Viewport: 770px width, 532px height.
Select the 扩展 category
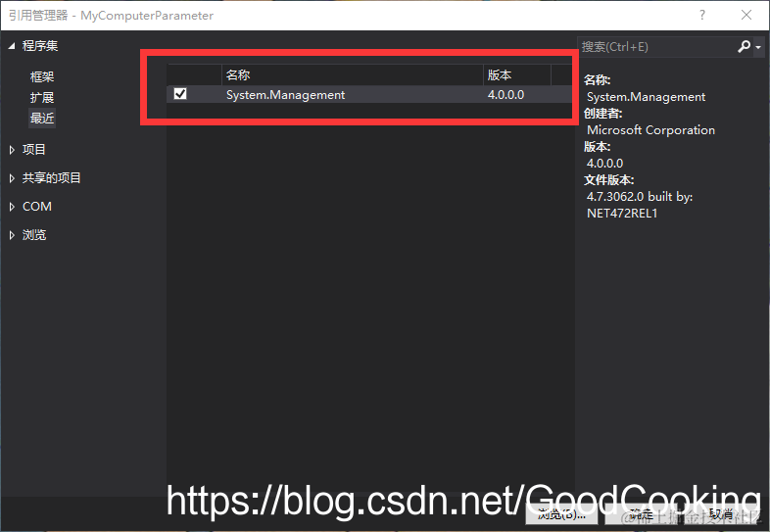point(42,97)
